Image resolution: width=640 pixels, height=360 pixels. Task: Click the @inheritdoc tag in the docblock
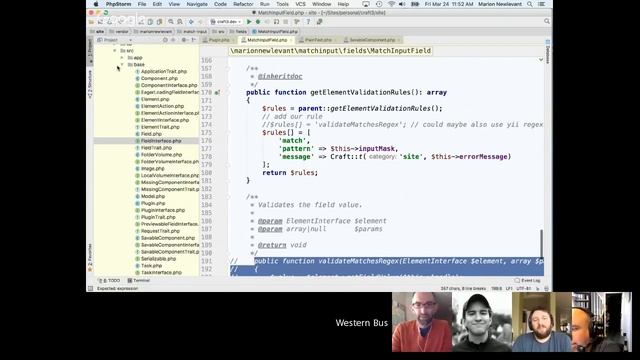pos(280,76)
